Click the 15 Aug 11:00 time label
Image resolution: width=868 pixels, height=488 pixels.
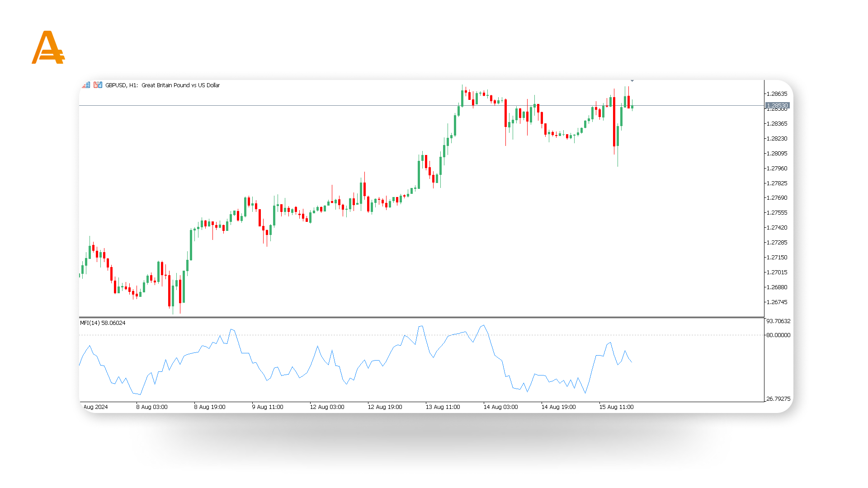616,407
